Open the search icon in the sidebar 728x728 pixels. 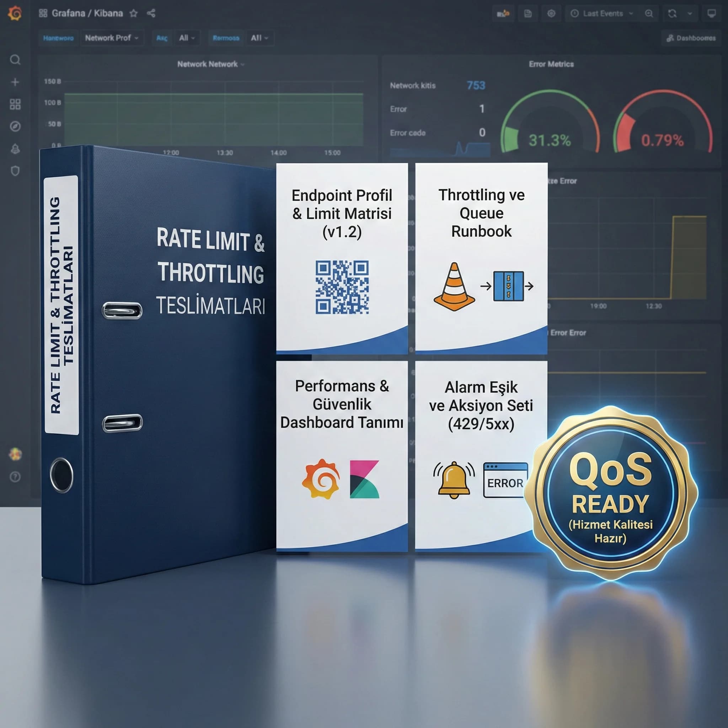coord(15,59)
